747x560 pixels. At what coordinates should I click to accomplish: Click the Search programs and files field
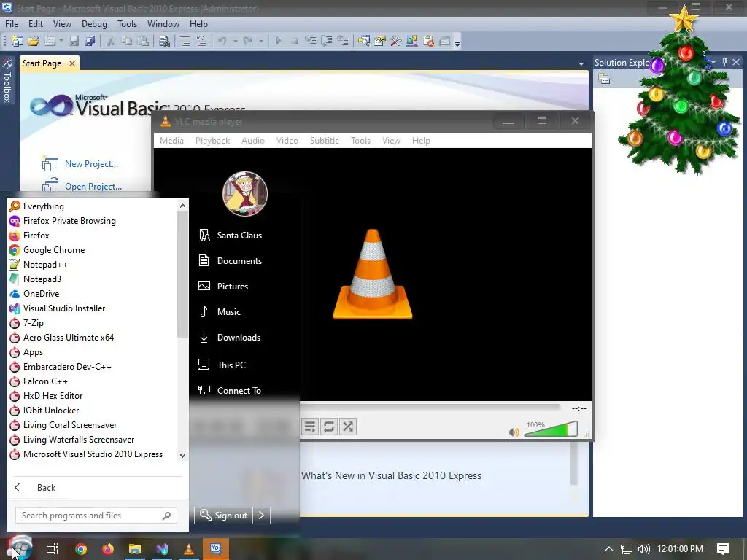[x=97, y=516]
